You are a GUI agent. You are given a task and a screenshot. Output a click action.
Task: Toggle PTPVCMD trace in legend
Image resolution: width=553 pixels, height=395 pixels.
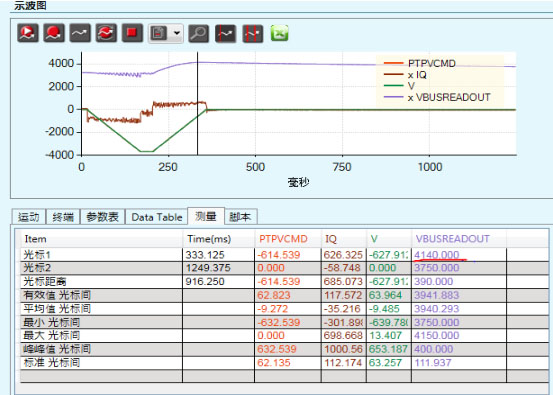point(420,63)
